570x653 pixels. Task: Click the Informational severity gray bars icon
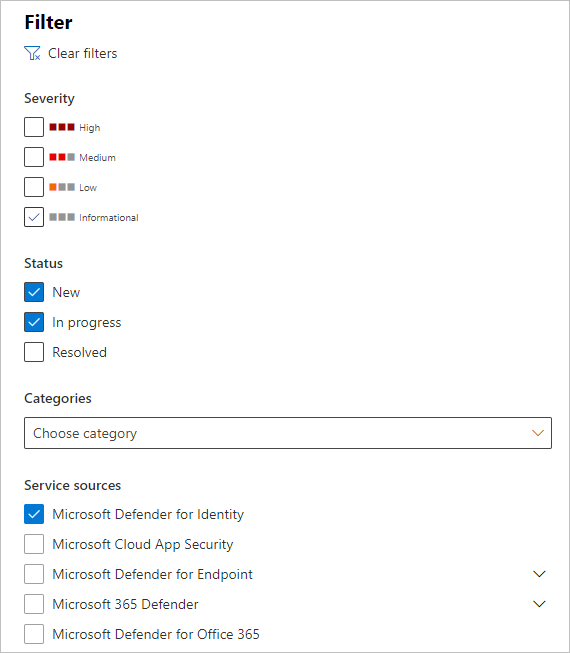click(x=62, y=217)
